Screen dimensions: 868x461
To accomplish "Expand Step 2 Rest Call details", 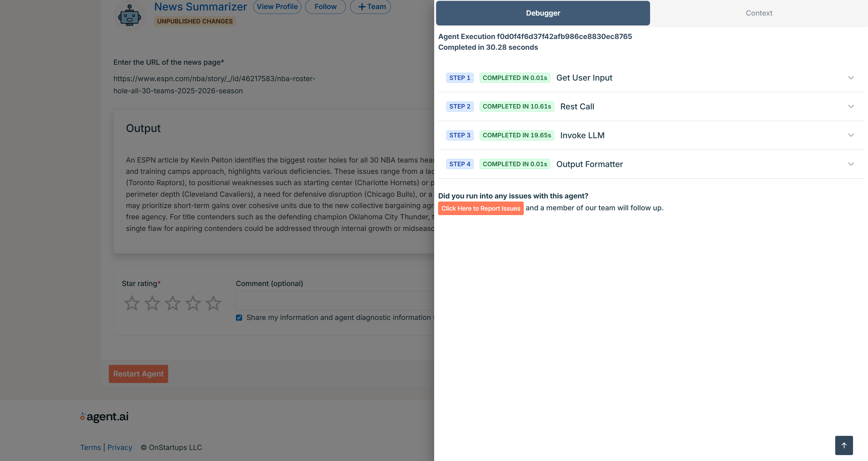I will [850, 107].
